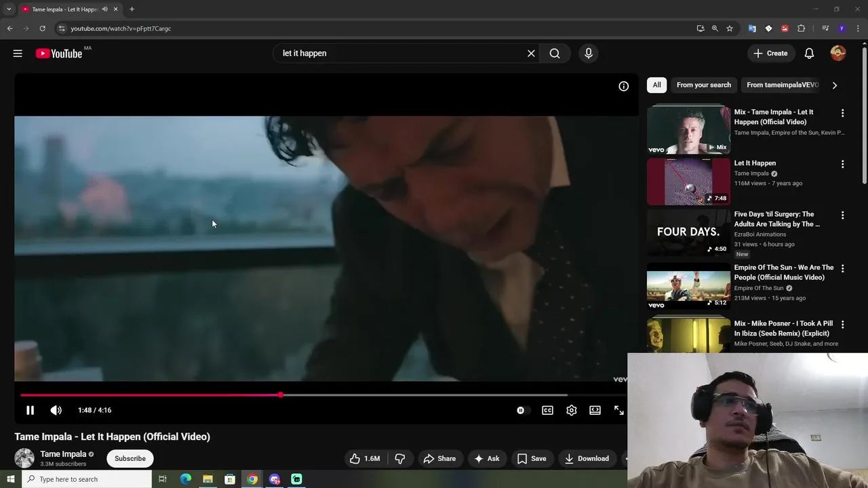Screen dimensions: 868x488
Task: Download the video
Action: click(x=587, y=459)
